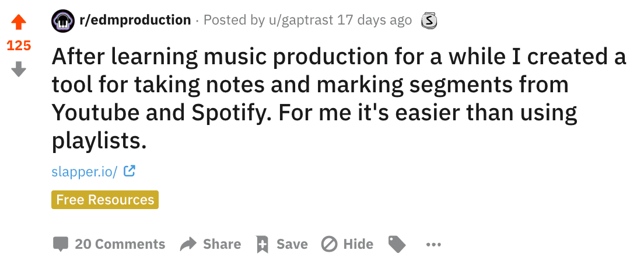
Task: Open the slapper.io link
Action: [x=85, y=171]
